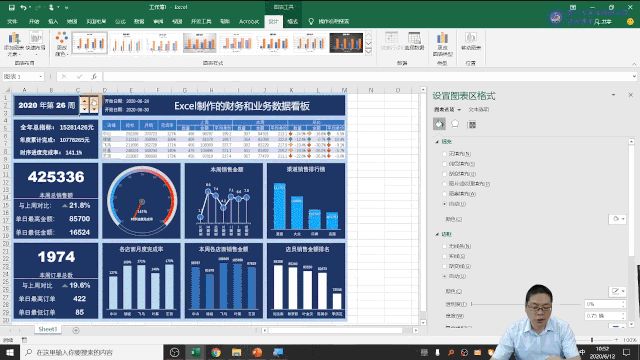Open the border color dropdown button
640x360 pixels.
617,291
